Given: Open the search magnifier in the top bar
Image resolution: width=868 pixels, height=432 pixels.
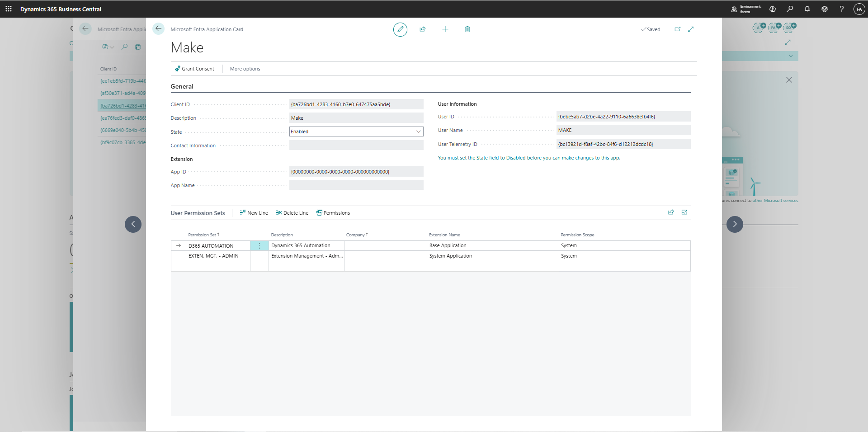Looking at the screenshot, I should 790,9.
